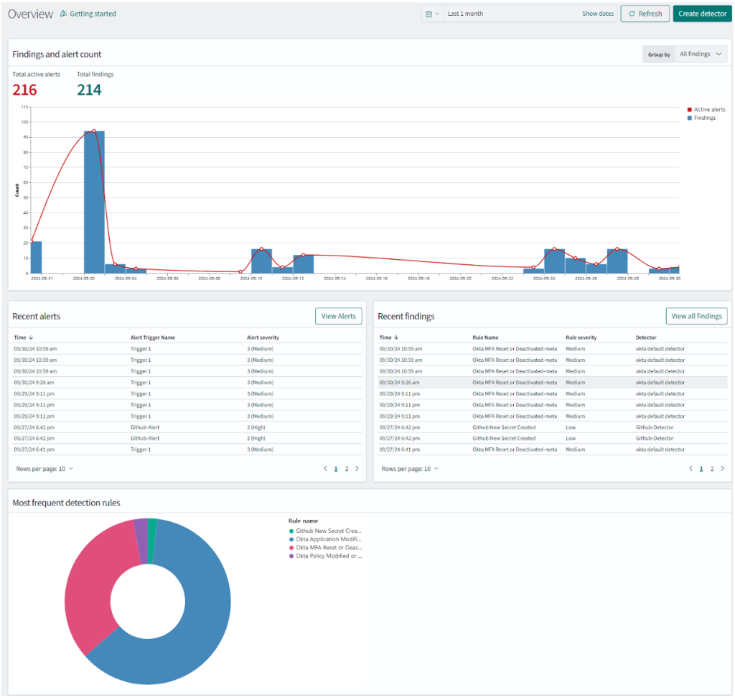
Task: Click the Total active alerts count 216
Action: (x=24, y=90)
